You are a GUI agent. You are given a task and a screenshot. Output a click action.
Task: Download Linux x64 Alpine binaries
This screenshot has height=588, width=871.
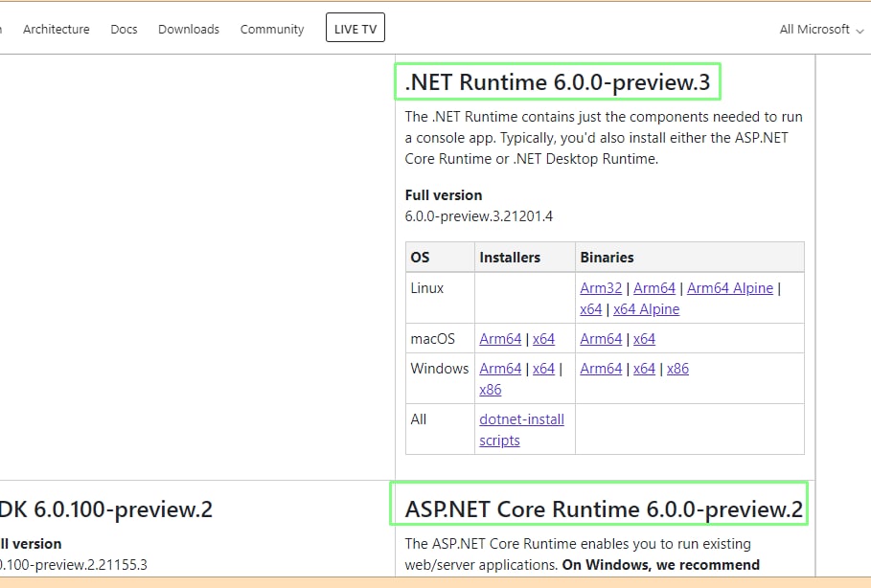647,309
